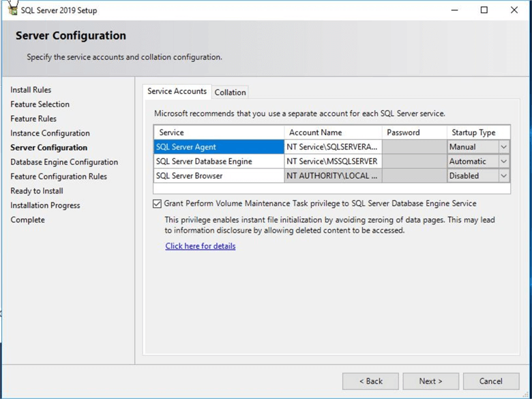532x399 pixels.
Task: Switch to the Collation tab
Action: 230,92
